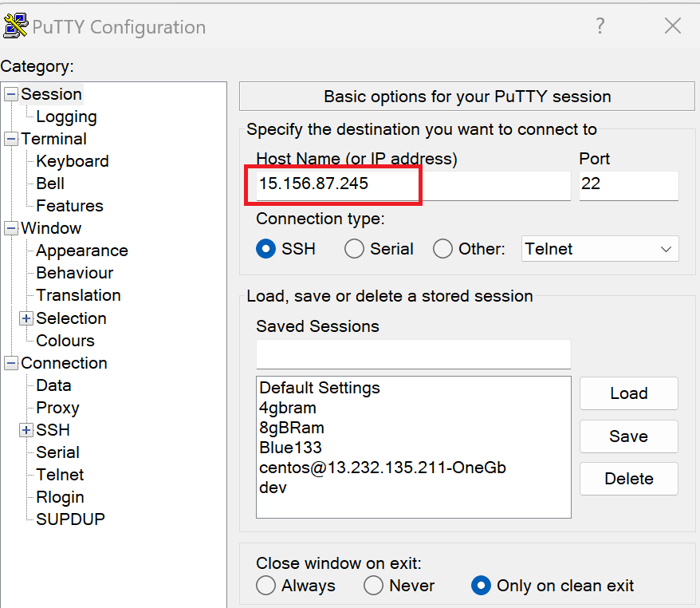Open the Telnet category in tree
Screen dimensions: 700x608
tap(60, 475)
